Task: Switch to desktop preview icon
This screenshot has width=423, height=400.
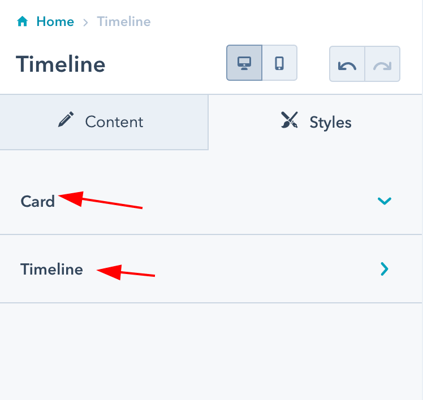Action: click(x=244, y=63)
